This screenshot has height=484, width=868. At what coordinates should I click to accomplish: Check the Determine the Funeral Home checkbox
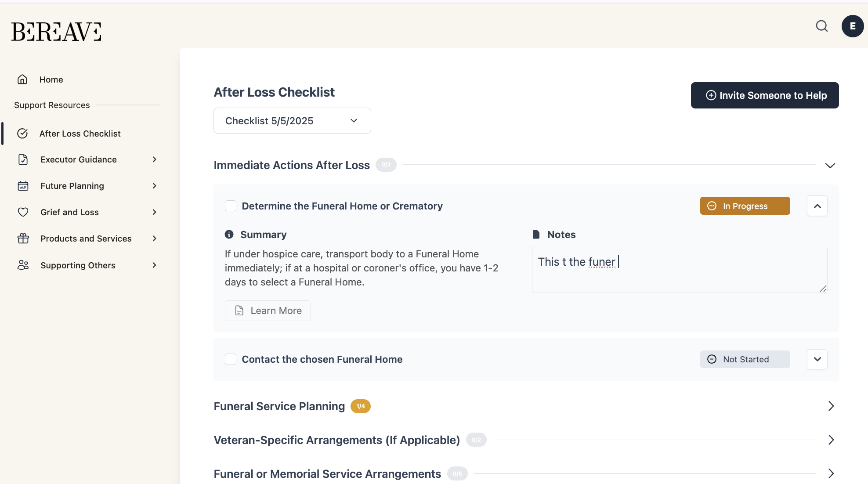coord(231,206)
